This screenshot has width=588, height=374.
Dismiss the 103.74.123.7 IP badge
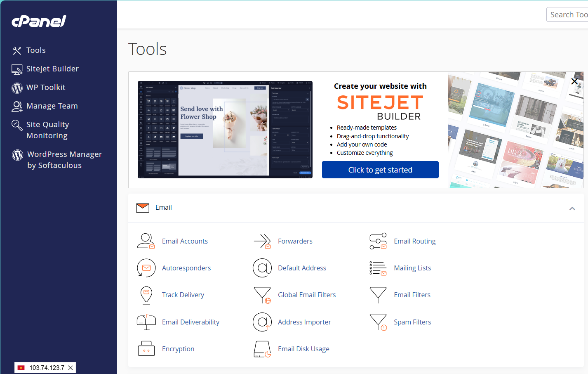(x=71, y=368)
